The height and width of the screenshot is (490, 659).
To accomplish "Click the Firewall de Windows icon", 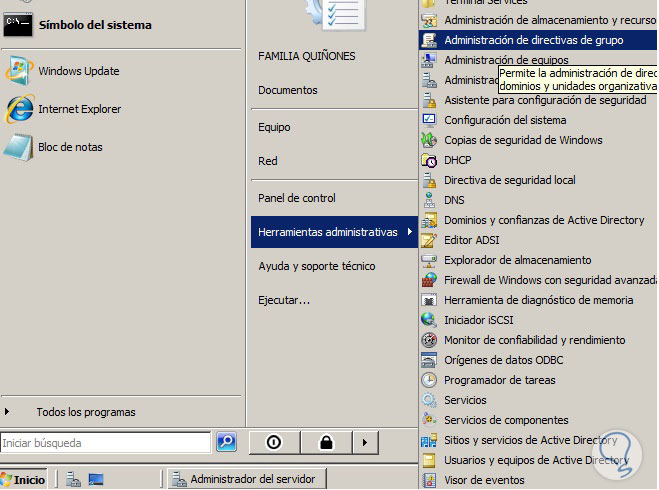I will coord(429,280).
